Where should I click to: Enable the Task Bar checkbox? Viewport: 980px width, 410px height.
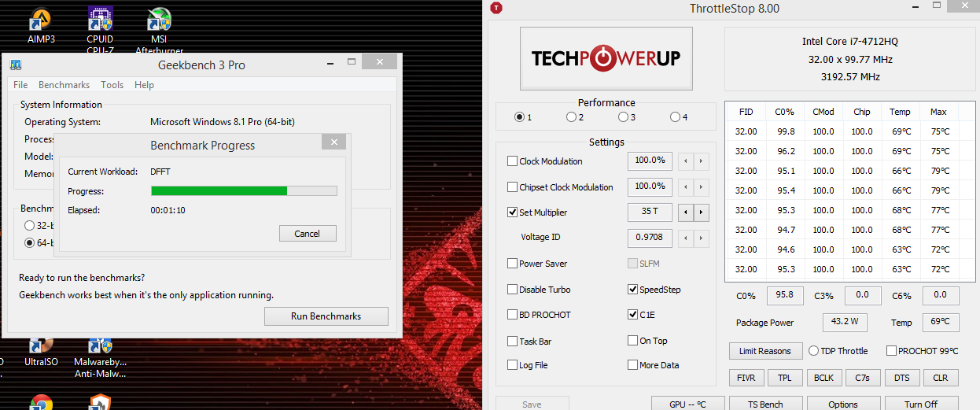coord(513,342)
